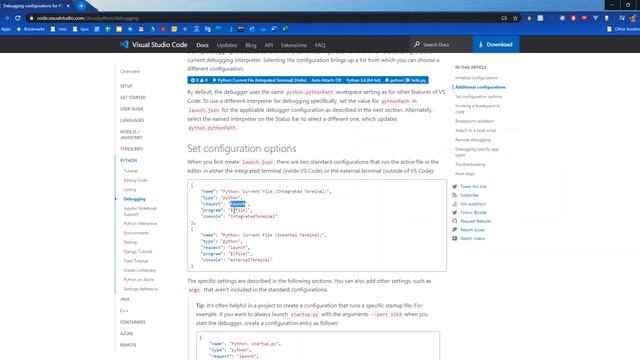
Task: Collapse the PYTHON sidebar section
Action: point(129,160)
